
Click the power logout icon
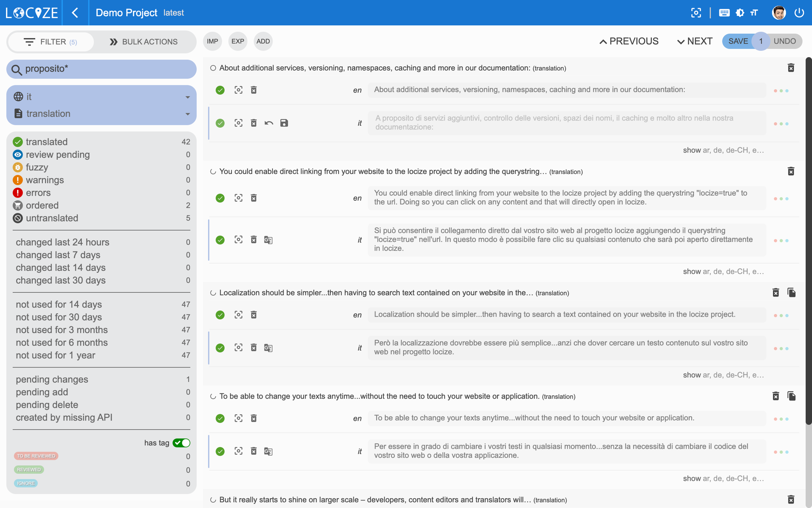point(799,13)
